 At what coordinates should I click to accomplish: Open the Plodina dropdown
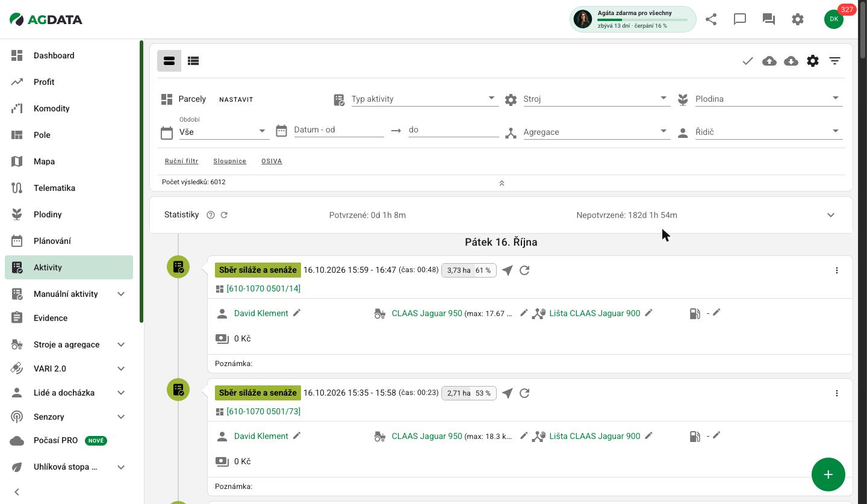pyautogui.click(x=769, y=99)
